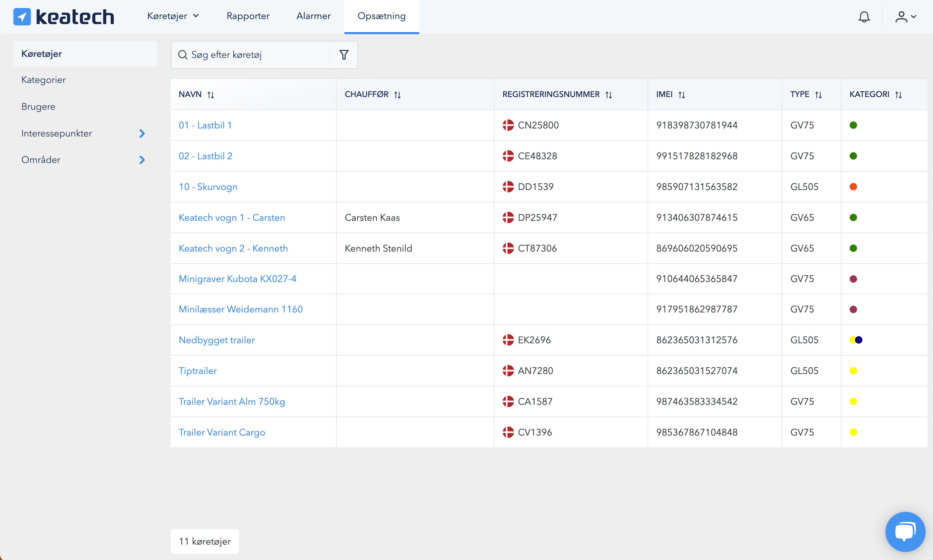Sort table by NAVN column arrows
Image resolution: width=933 pixels, height=560 pixels.
click(210, 95)
